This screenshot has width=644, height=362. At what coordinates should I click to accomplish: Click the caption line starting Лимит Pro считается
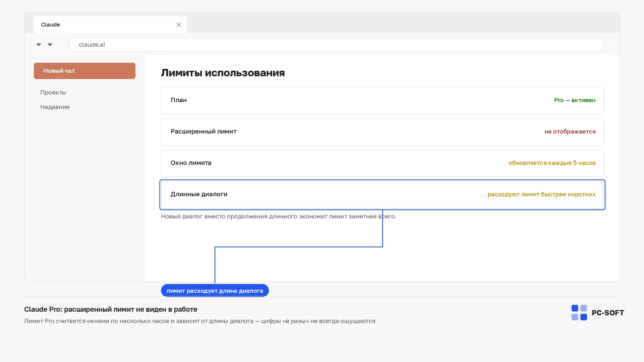[200, 321]
